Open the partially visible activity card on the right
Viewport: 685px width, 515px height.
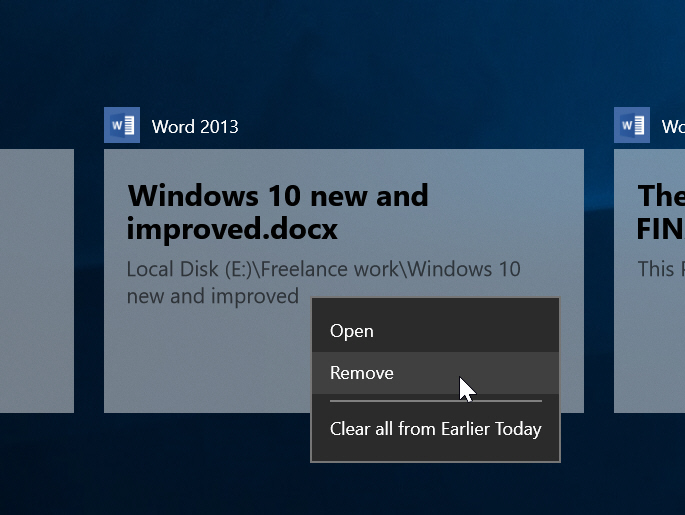pyautogui.click(x=649, y=281)
